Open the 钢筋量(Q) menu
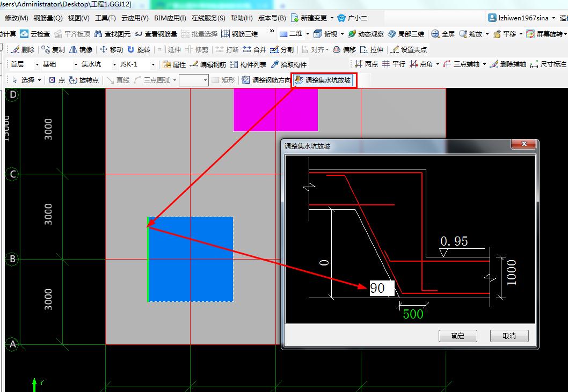The image size is (568, 392). pyautogui.click(x=48, y=18)
